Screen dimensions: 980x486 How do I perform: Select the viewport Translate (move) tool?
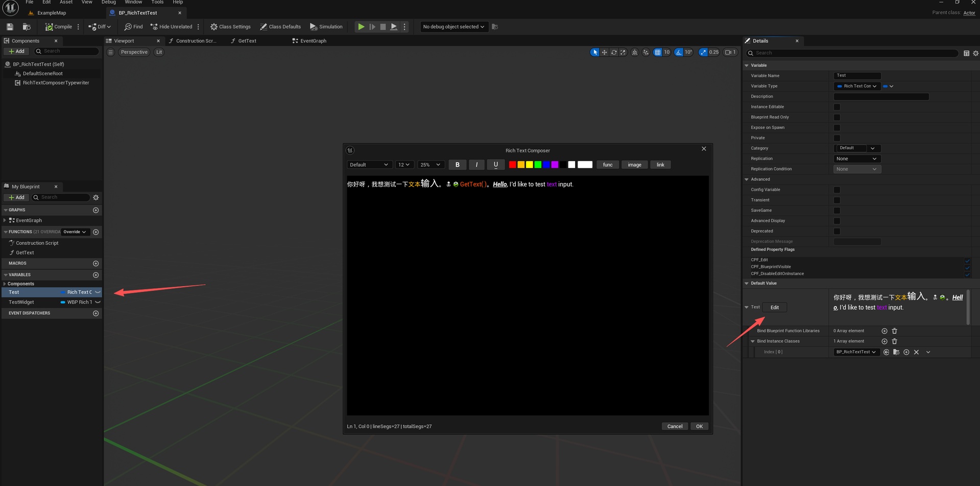pyautogui.click(x=605, y=52)
